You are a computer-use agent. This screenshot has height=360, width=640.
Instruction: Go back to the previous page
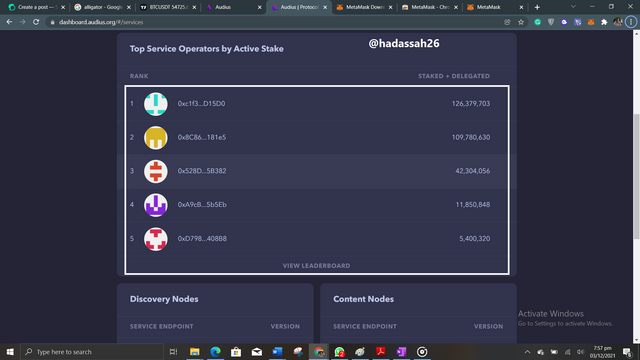[9, 22]
